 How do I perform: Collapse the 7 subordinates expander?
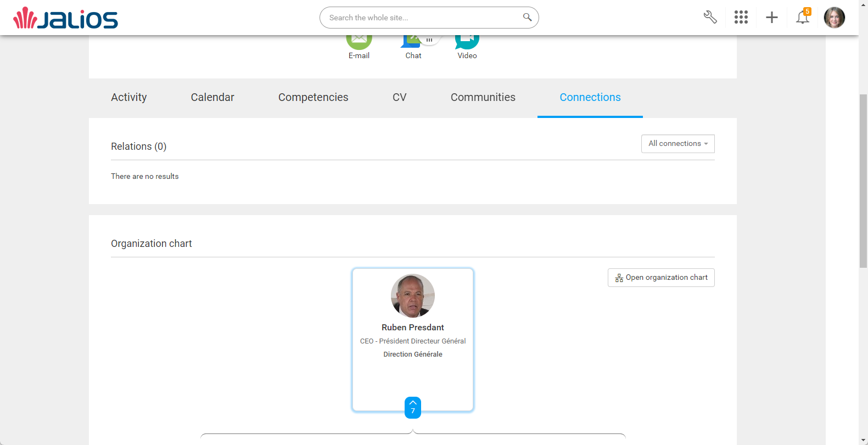[413, 408]
